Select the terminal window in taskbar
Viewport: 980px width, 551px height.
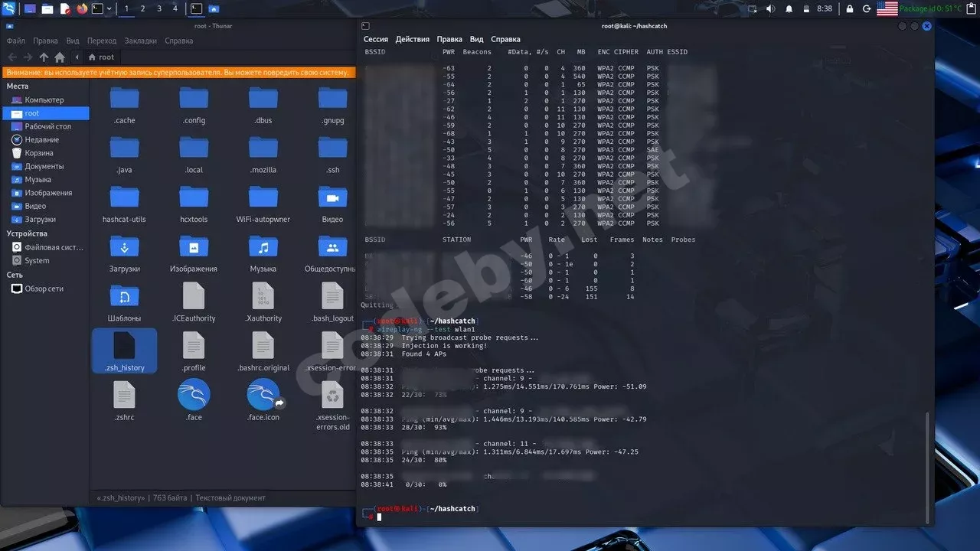click(196, 8)
